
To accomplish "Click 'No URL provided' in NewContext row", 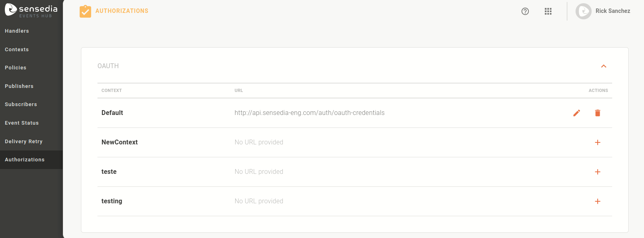I will 259,142.
